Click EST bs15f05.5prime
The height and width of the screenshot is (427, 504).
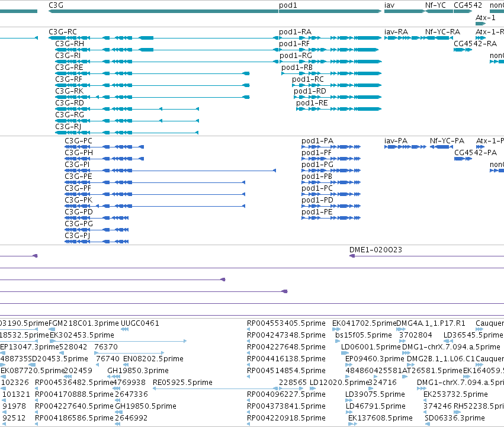(x=364, y=335)
